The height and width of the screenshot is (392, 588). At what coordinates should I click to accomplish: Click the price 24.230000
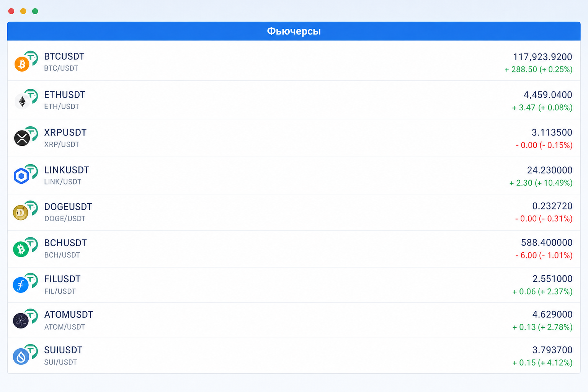coord(550,170)
